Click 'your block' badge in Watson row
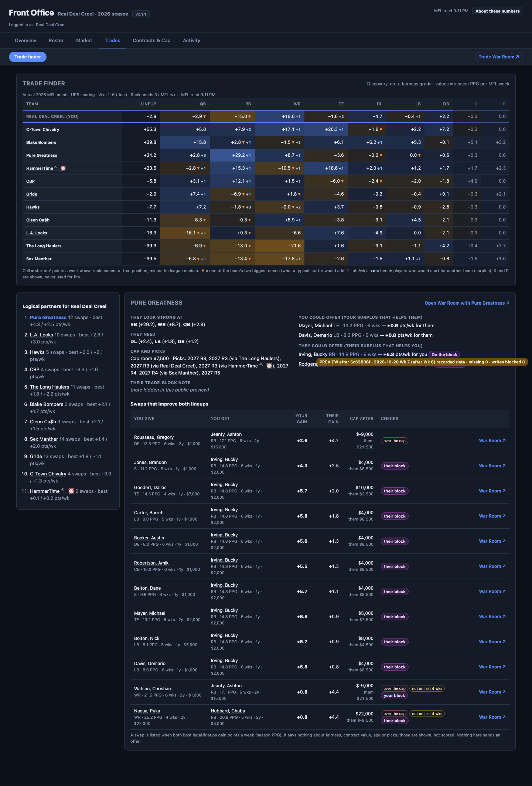This screenshot has width=532, height=786. 394,695
